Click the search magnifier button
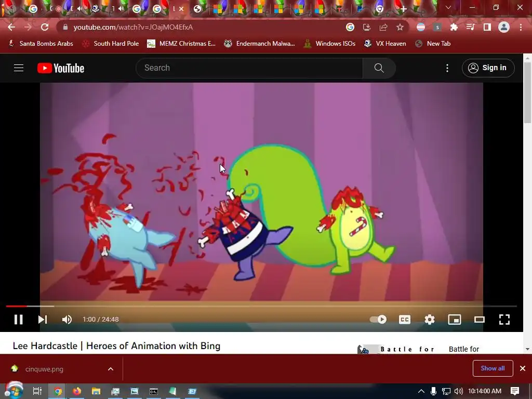This screenshot has height=399, width=532. click(x=379, y=68)
